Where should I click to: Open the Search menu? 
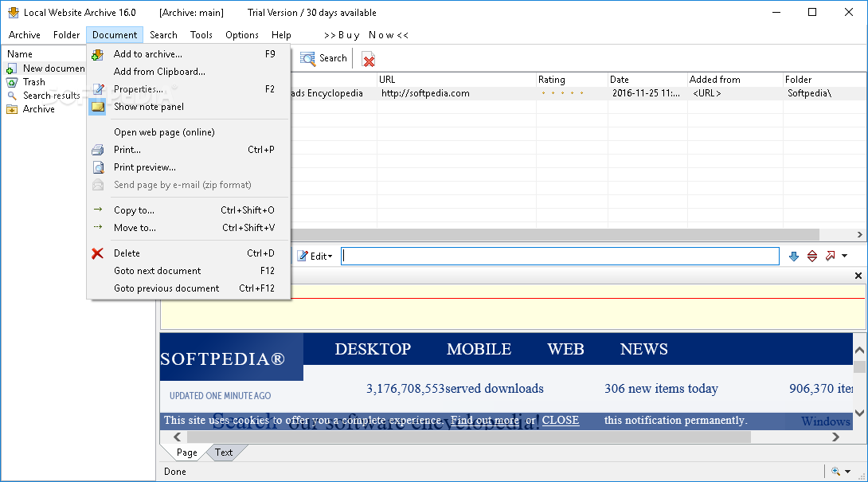tap(163, 35)
